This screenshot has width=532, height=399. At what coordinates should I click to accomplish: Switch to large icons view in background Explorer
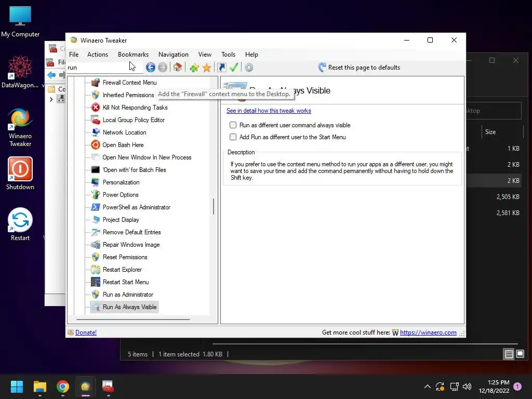pos(520,354)
